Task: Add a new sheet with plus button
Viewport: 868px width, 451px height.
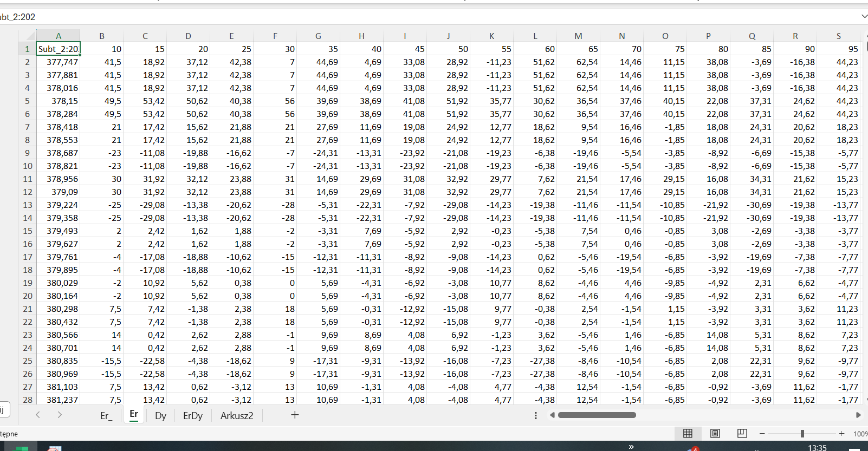Action: (295, 415)
